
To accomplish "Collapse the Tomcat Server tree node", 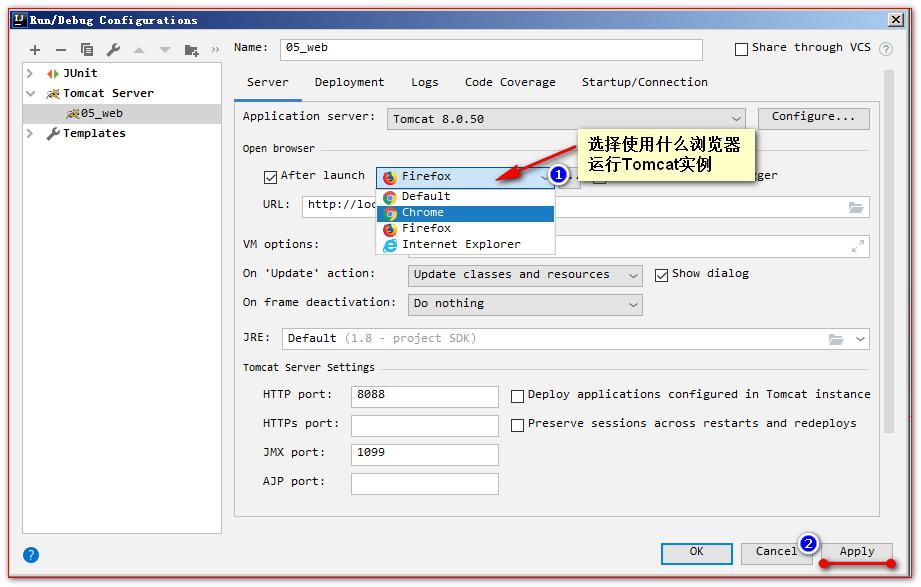I will point(31,93).
